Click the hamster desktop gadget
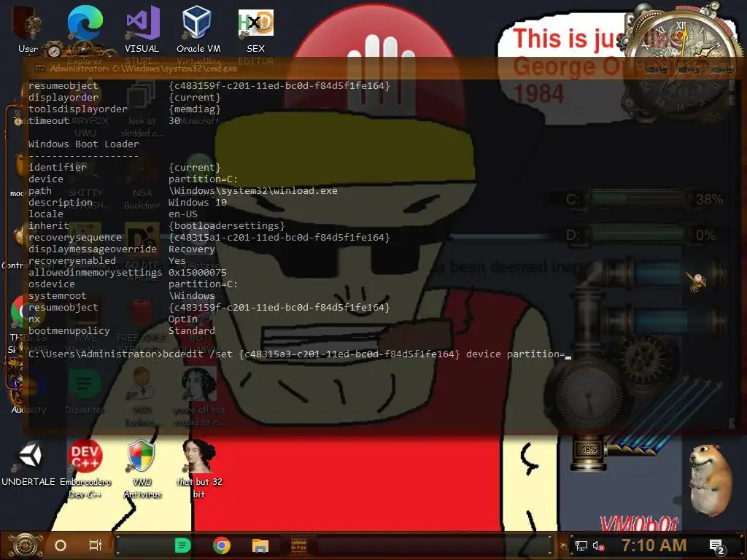The height and width of the screenshot is (560, 747). [x=710, y=480]
